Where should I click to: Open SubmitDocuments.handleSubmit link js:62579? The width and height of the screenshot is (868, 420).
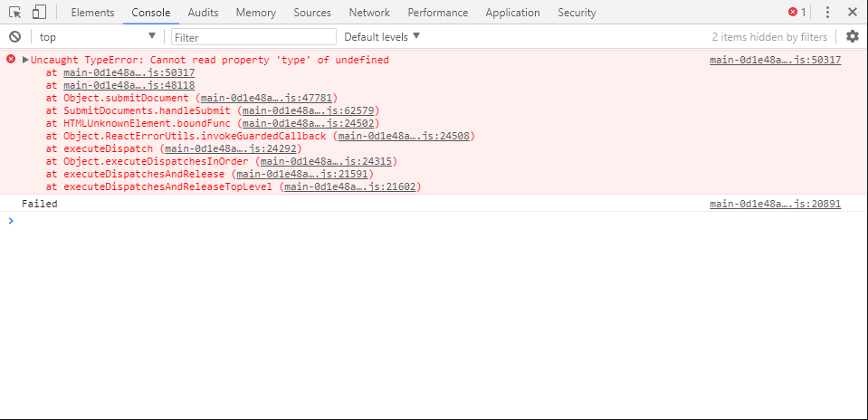[308, 110]
